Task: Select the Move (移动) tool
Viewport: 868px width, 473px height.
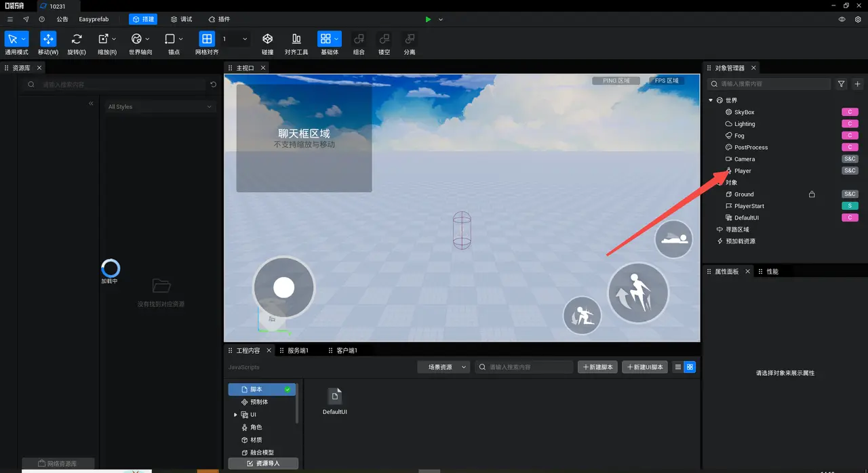Action: tap(48, 39)
